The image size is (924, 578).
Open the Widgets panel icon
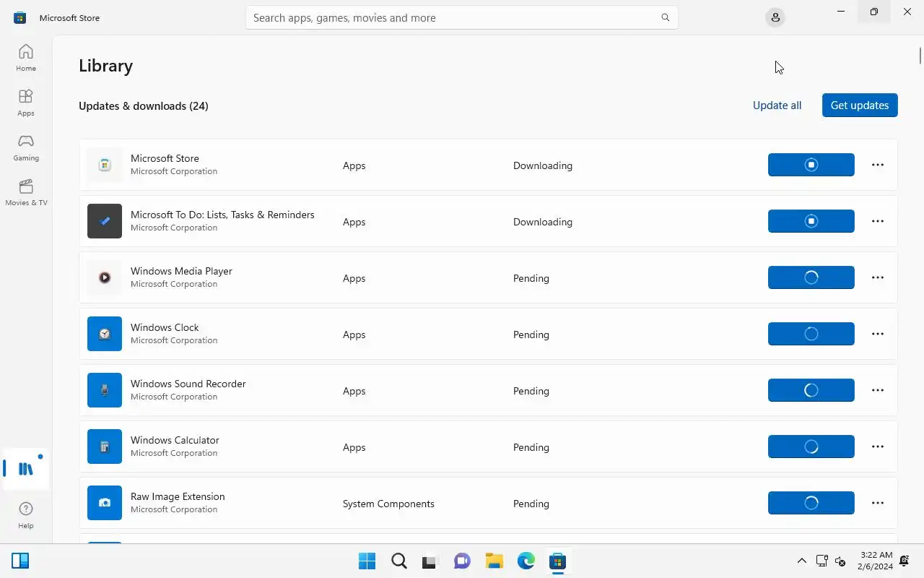(x=20, y=561)
